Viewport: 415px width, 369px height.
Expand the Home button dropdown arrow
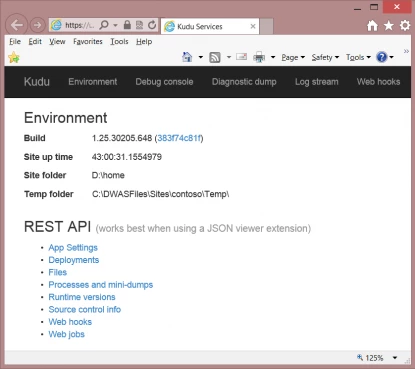click(x=201, y=57)
